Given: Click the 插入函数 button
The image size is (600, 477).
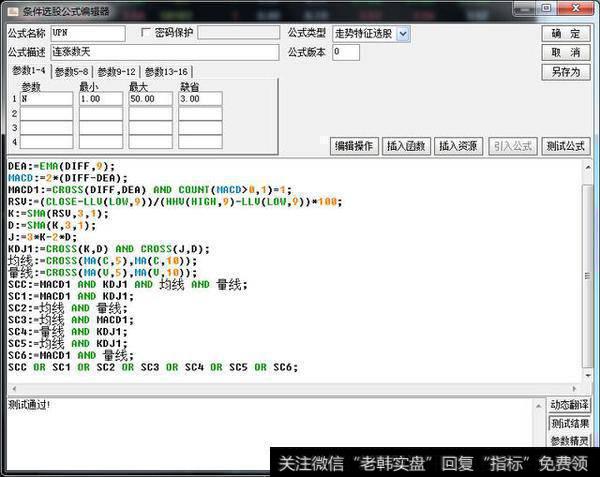Looking at the screenshot, I should [406, 146].
